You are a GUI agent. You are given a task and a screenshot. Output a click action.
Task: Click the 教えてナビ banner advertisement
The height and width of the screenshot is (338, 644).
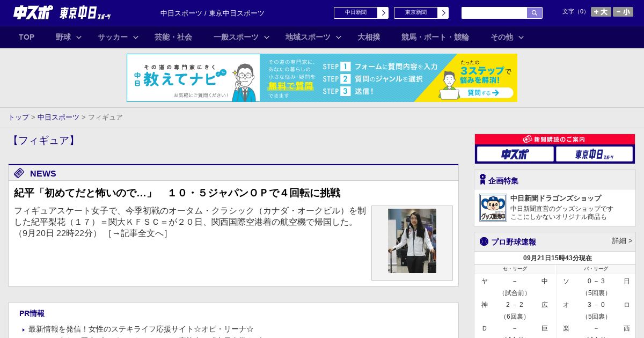coord(322,78)
